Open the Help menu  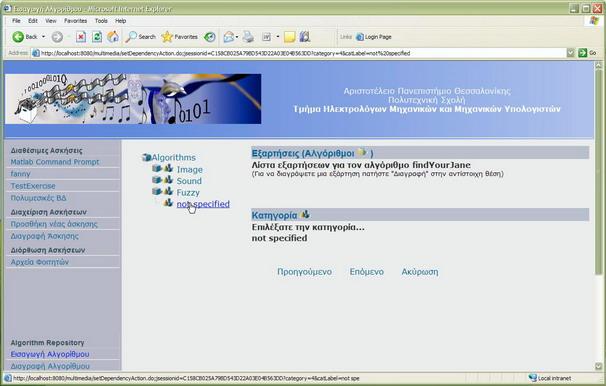[x=121, y=21]
